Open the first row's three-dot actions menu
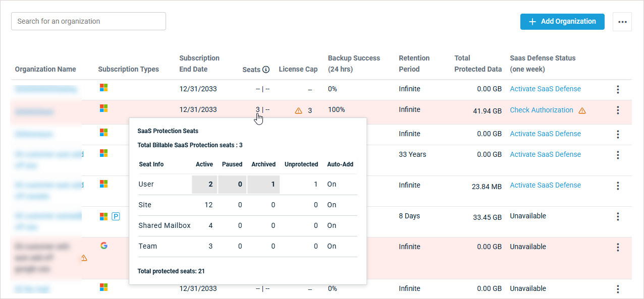Screen dimensions: 644x299 618,89
